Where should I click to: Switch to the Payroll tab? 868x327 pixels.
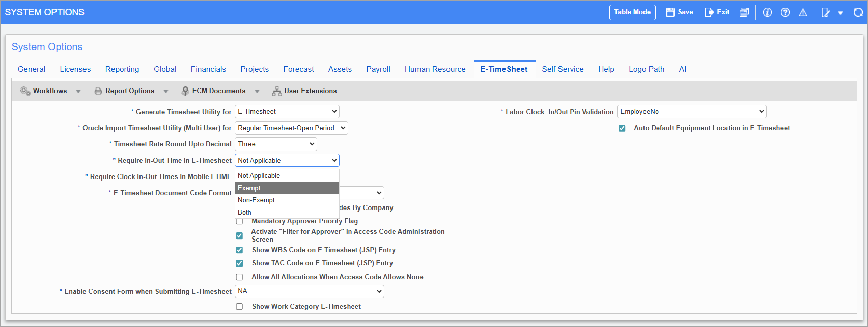[x=378, y=69]
